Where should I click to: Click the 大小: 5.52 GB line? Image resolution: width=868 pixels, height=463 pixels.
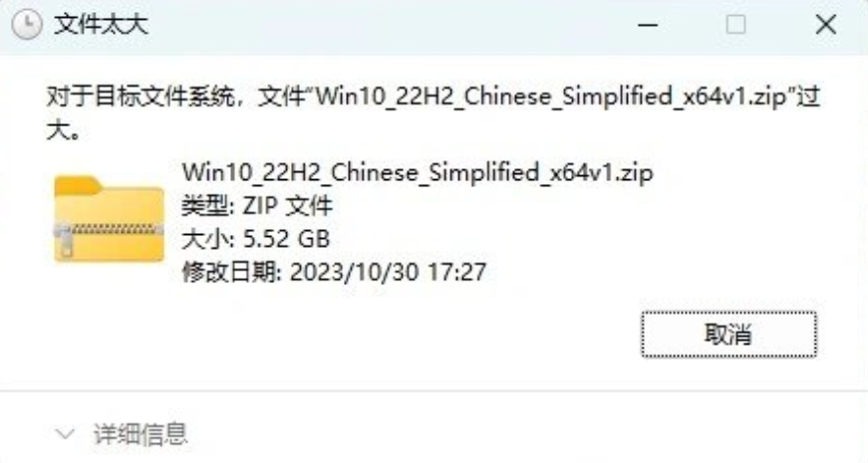coord(256,239)
